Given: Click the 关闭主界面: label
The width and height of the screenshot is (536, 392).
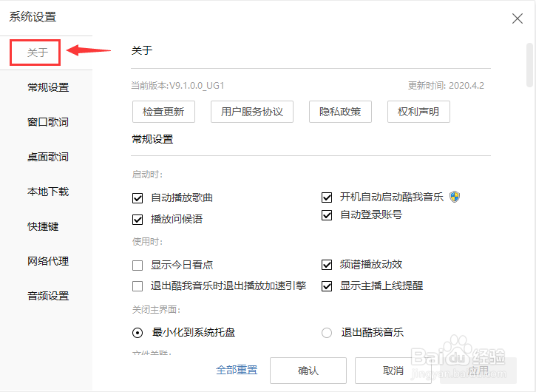Looking at the screenshot, I should 156,310.
